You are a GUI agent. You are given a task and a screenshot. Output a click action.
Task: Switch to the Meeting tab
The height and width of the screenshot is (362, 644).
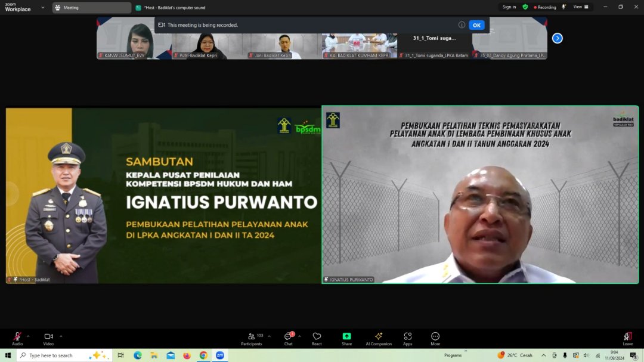coord(91,8)
